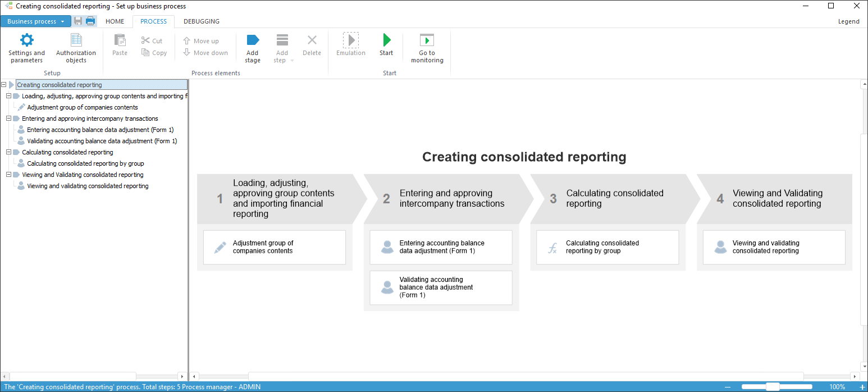Screen dimensions: 868x392
Task: Open the Add step dropdown arrow
Action: tap(293, 61)
